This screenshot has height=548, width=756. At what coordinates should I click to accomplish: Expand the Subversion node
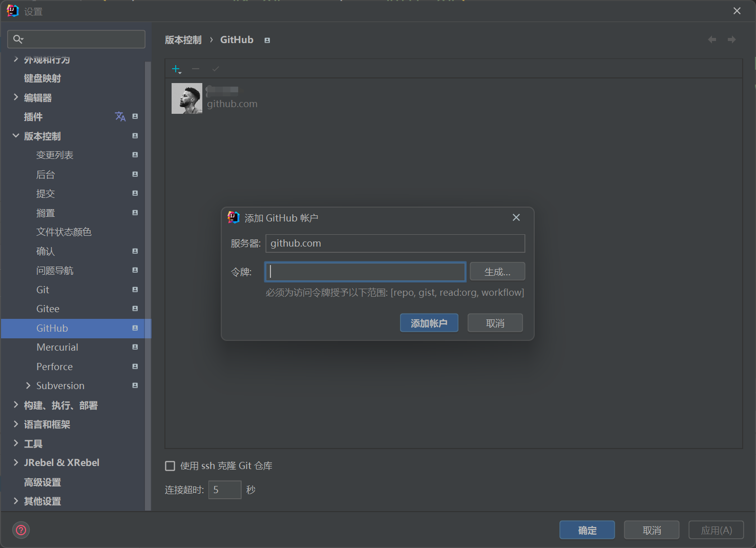coord(28,385)
